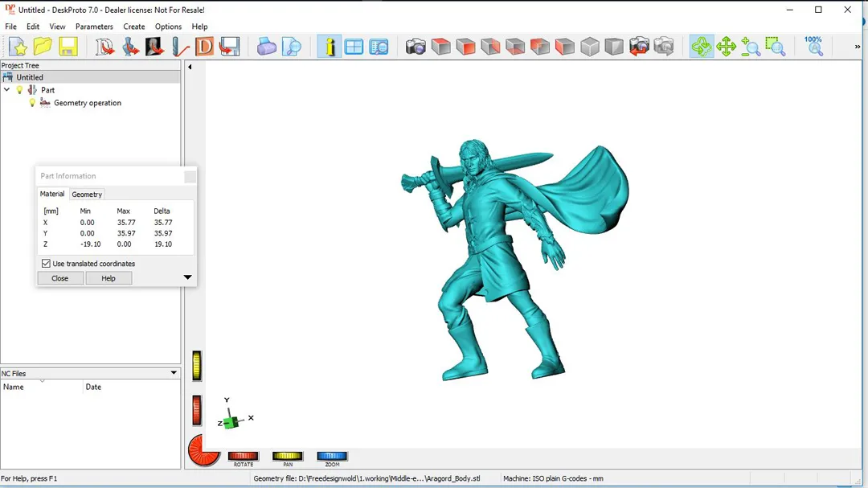Open the View menu

(x=57, y=27)
